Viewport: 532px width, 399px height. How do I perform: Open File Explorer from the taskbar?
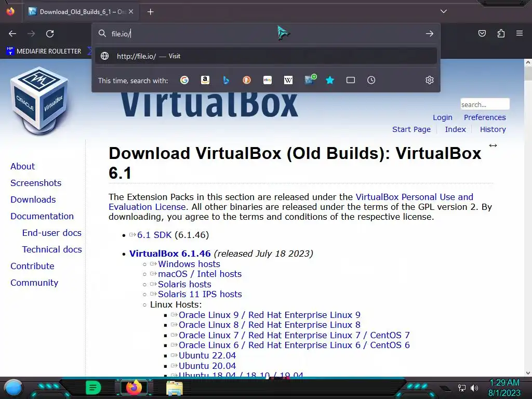click(175, 388)
